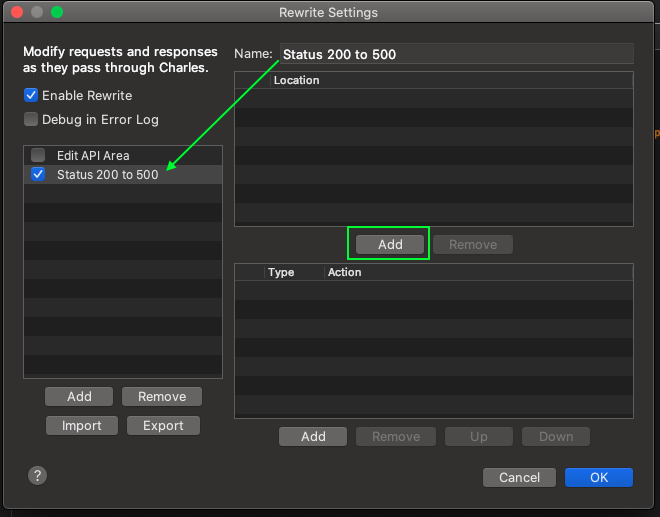This screenshot has height=517, width=660.
Task: Click Remove under the Type/Action table
Action: 396,437
